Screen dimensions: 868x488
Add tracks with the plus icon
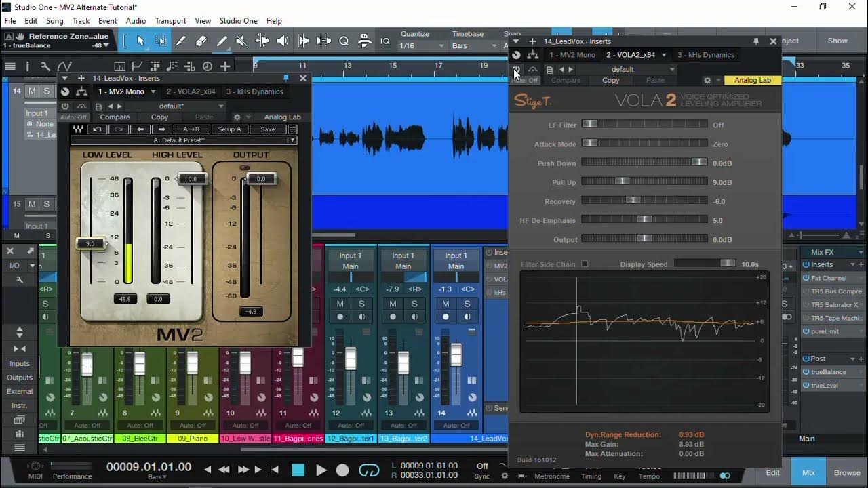[225, 66]
